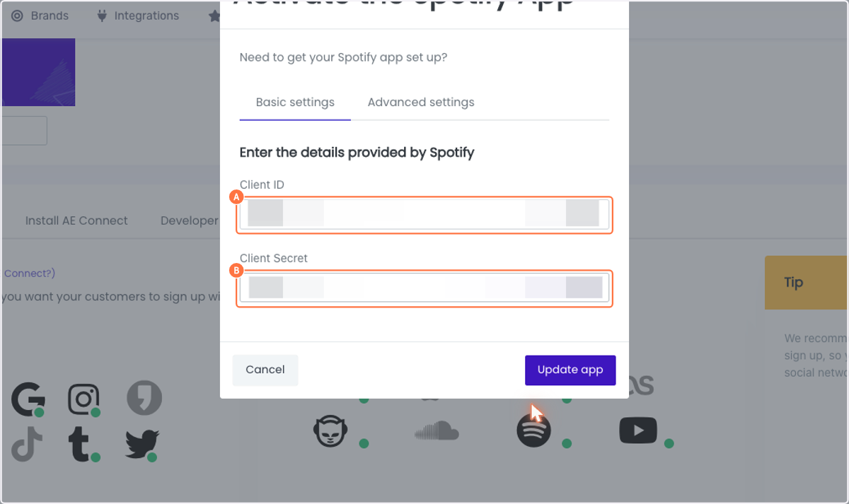Select the Twitter bird icon
Viewport: 849px width, 504px height.
pos(142,445)
